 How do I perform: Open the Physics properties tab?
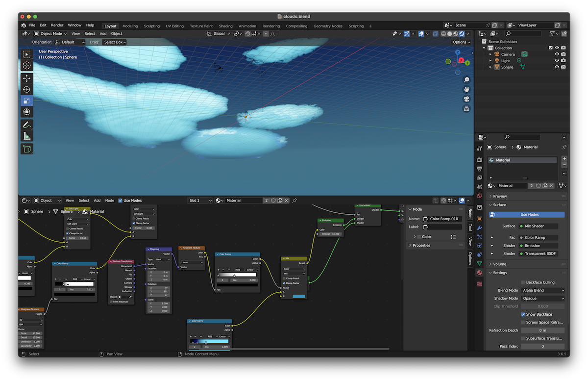[x=479, y=245]
